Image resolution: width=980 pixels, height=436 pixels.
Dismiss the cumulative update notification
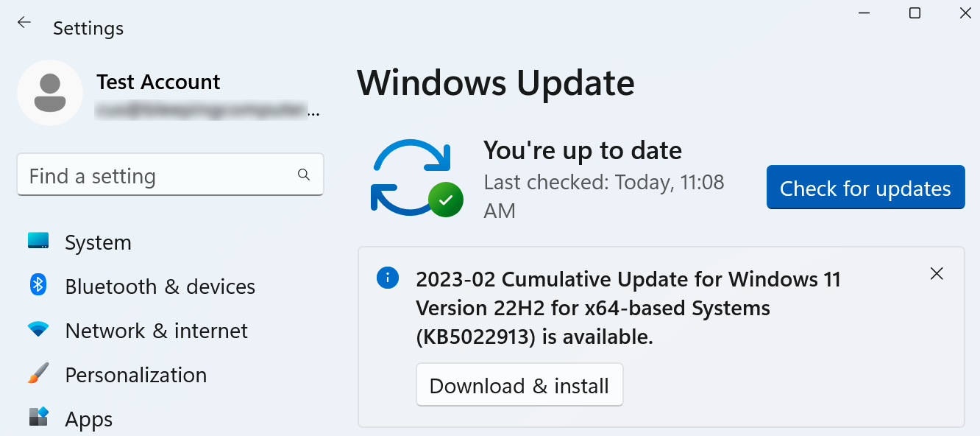[x=937, y=273]
